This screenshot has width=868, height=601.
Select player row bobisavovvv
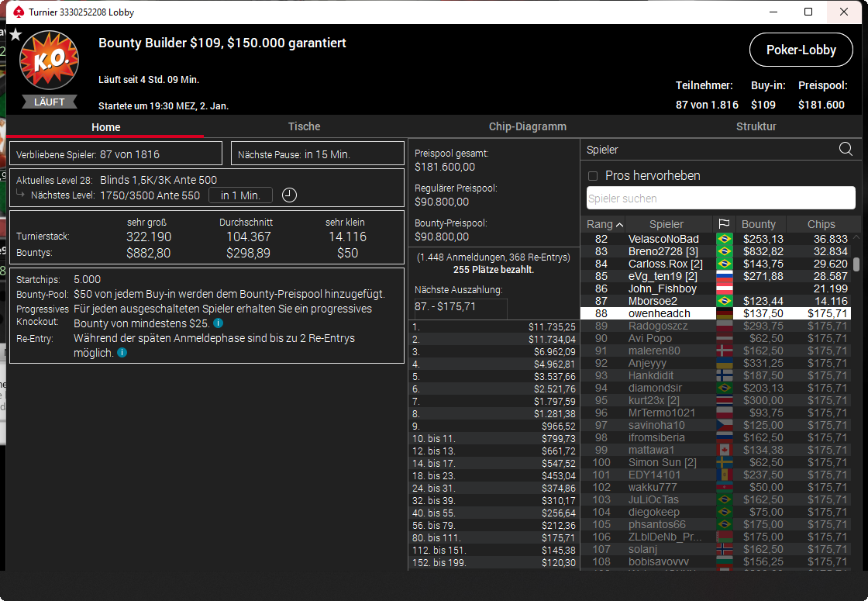tap(715, 561)
